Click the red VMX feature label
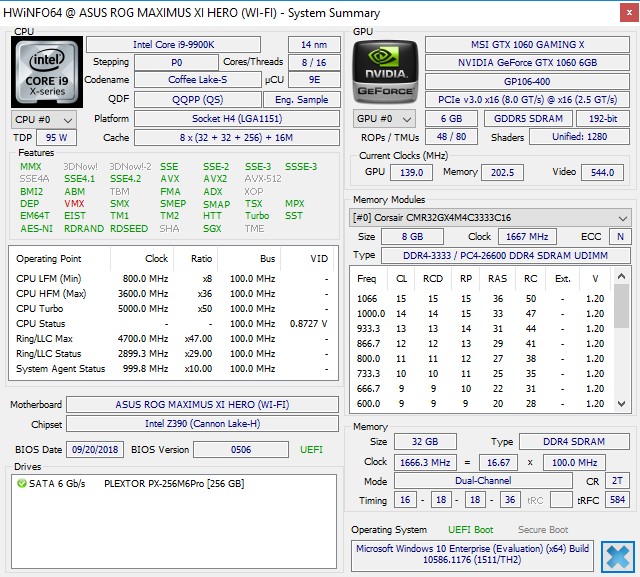Viewport: 640px width, 577px height. tap(74, 204)
